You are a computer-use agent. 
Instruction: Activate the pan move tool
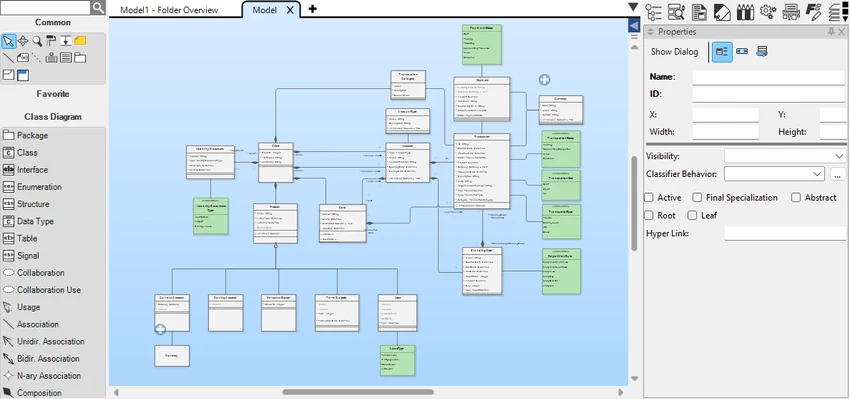point(23,41)
